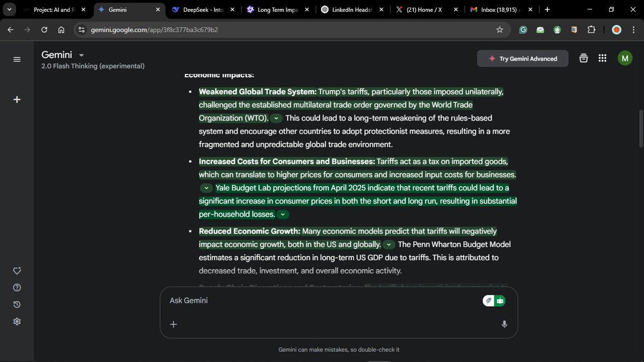Open the Gemini main menu hamburger

click(17, 59)
